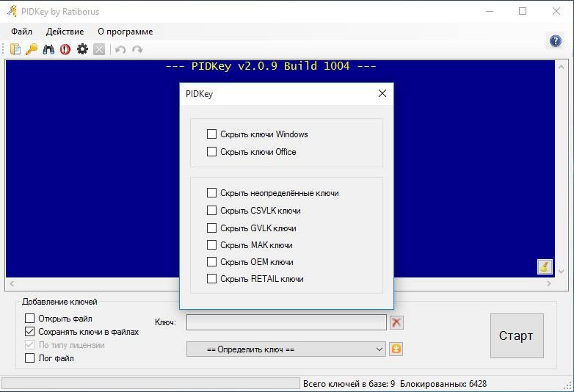Click the undo arrow icon
This screenshot has width=574, height=392.
coord(120,49)
